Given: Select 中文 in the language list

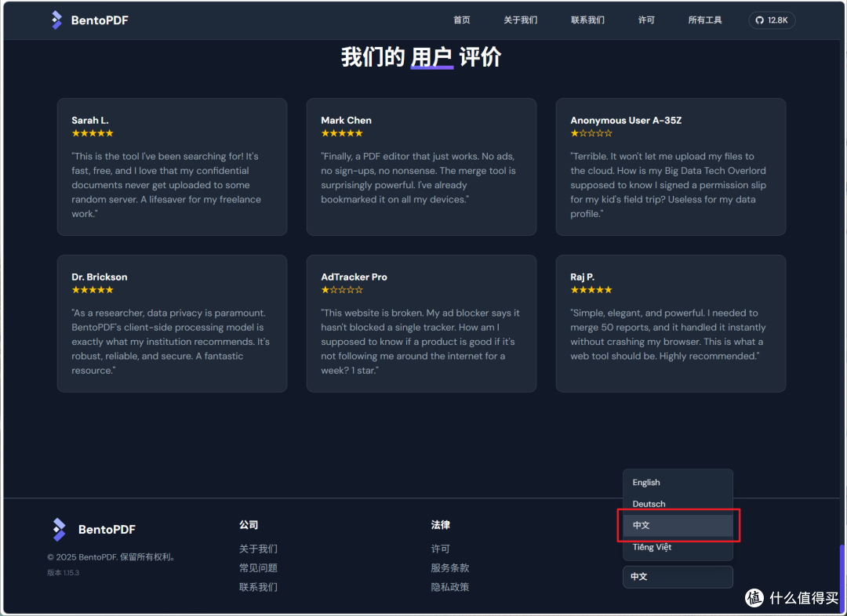Looking at the screenshot, I should 678,525.
